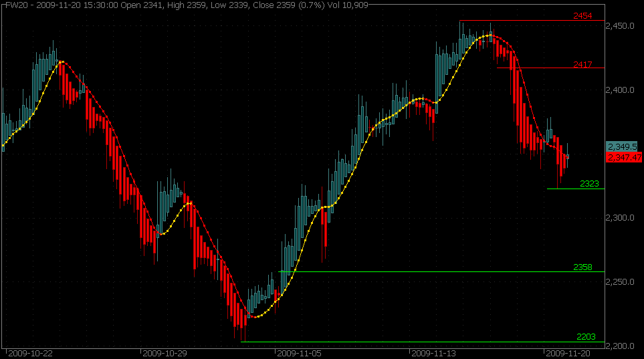Select the green 2203 support level label
The image size is (644, 359).
[586, 337]
